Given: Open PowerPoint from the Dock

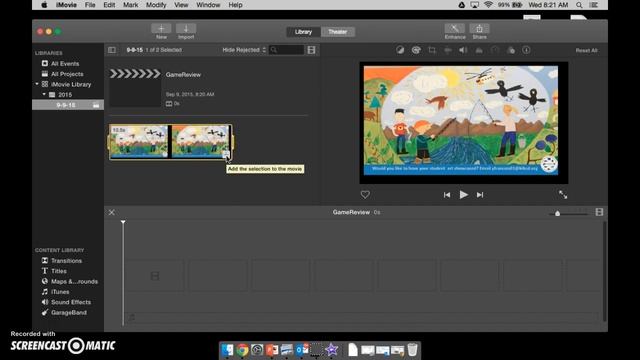Looking at the screenshot, I should click(272, 350).
